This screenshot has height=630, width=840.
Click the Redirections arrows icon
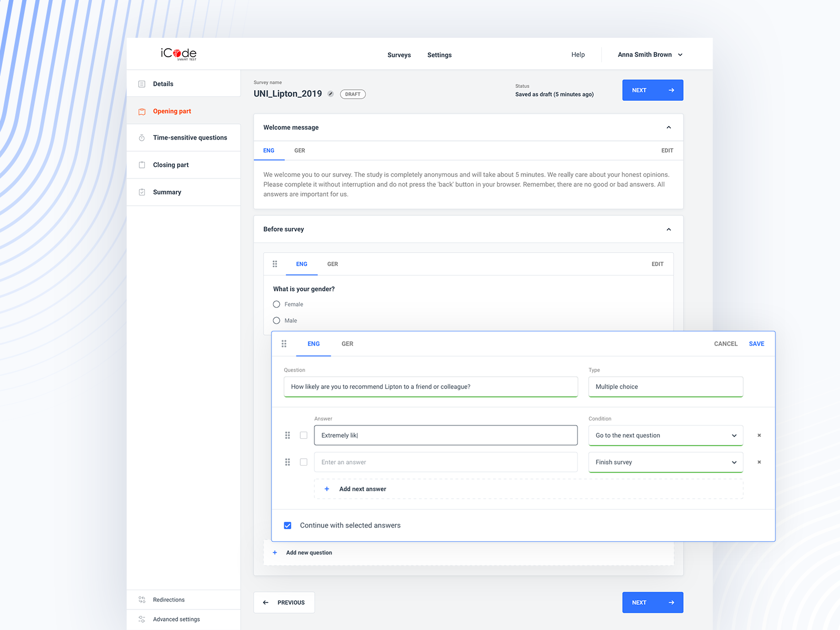pos(142,600)
